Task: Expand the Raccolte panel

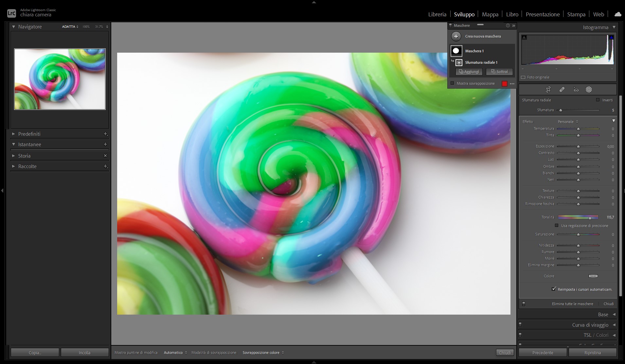Action: point(13,166)
